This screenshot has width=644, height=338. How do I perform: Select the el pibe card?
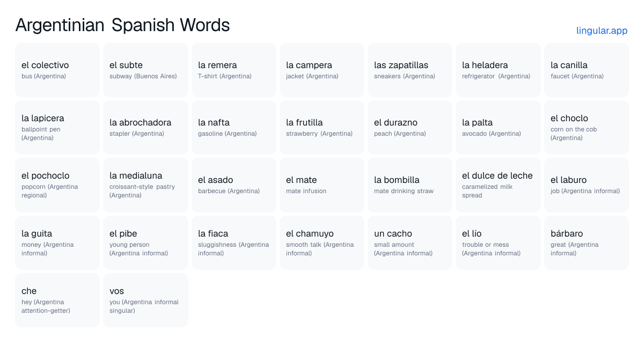tap(145, 243)
